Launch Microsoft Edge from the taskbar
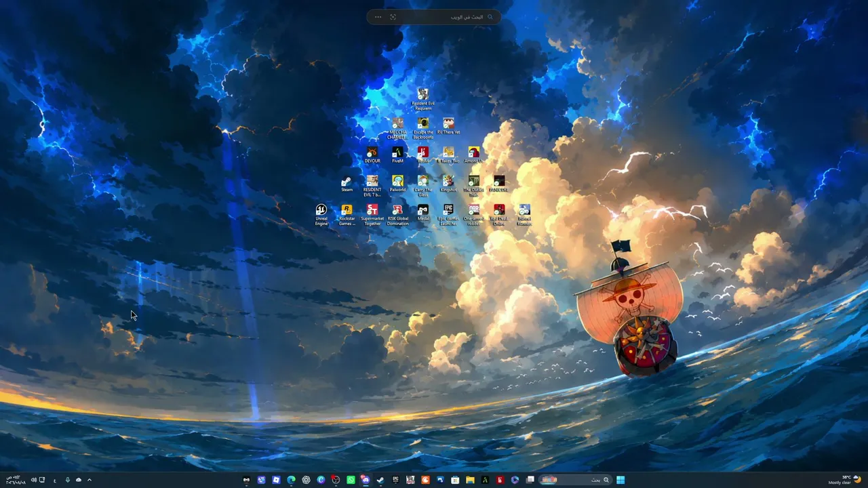This screenshot has width=868, height=488. pyautogui.click(x=291, y=480)
